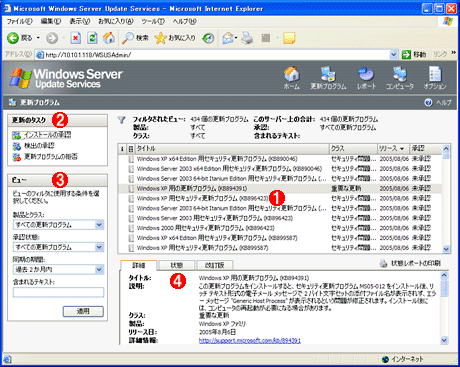The image size is (460, 367).
Task: Open the Mail button dropdown arrow
Action: 236,38
